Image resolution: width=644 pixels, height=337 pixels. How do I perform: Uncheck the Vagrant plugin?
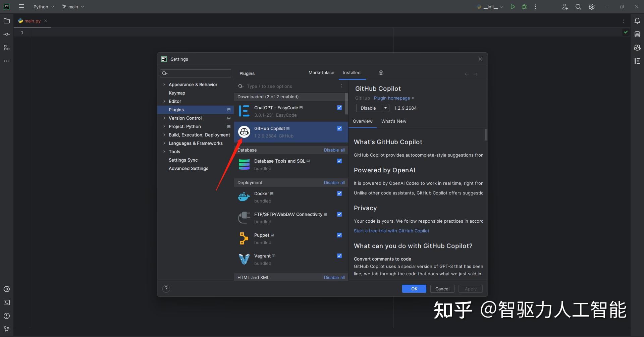pyautogui.click(x=339, y=256)
